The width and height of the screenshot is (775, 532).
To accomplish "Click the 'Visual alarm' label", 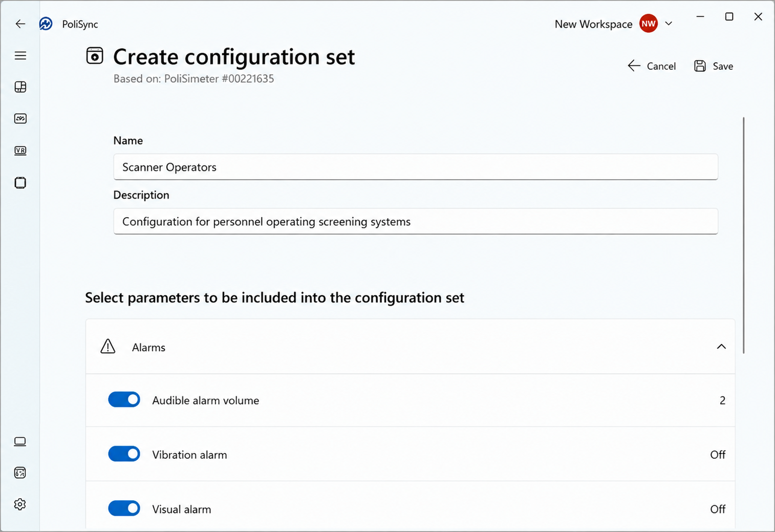I will [181, 509].
